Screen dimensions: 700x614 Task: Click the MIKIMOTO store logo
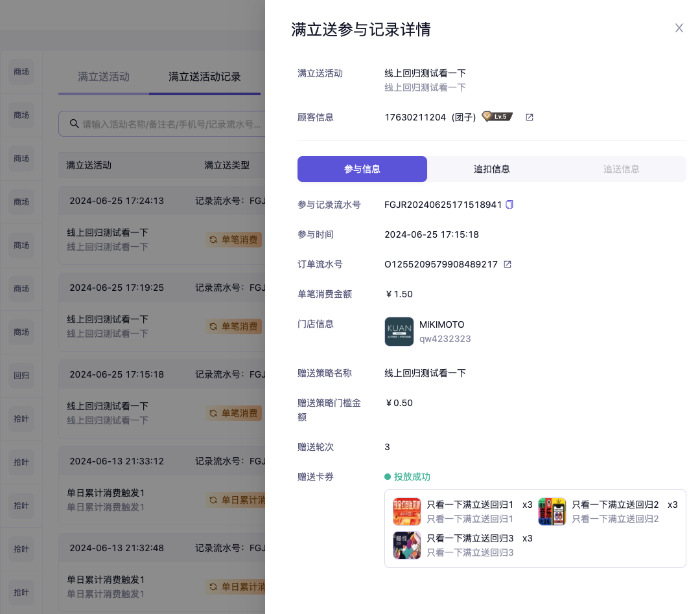pyautogui.click(x=399, y=332)
